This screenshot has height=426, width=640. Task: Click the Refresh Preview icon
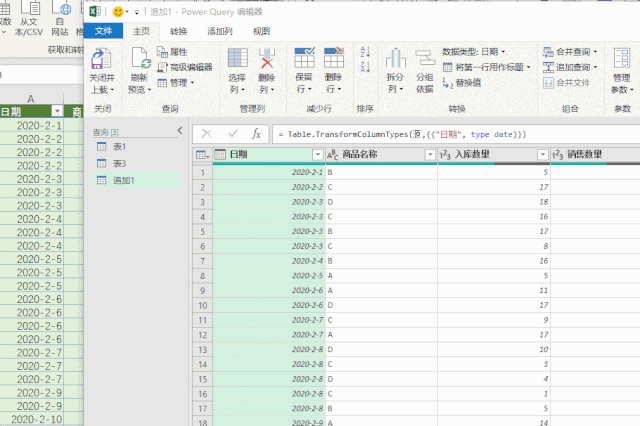(140, 58)
